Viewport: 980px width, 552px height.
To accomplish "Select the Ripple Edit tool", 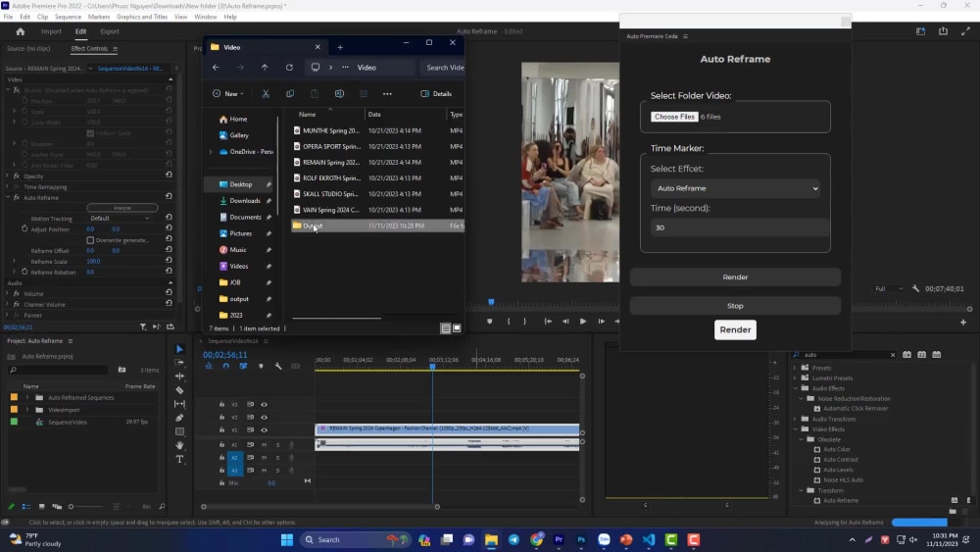I will click(x=180, y=376).
